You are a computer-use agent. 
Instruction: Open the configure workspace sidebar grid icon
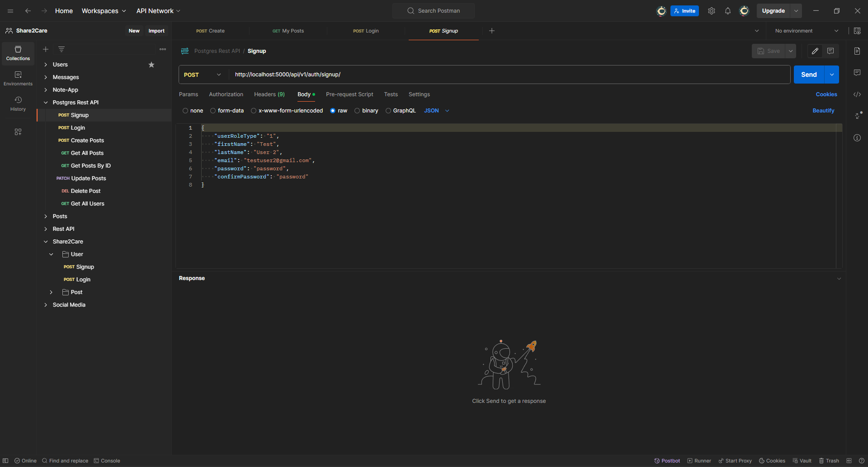[x=18, y=132]
